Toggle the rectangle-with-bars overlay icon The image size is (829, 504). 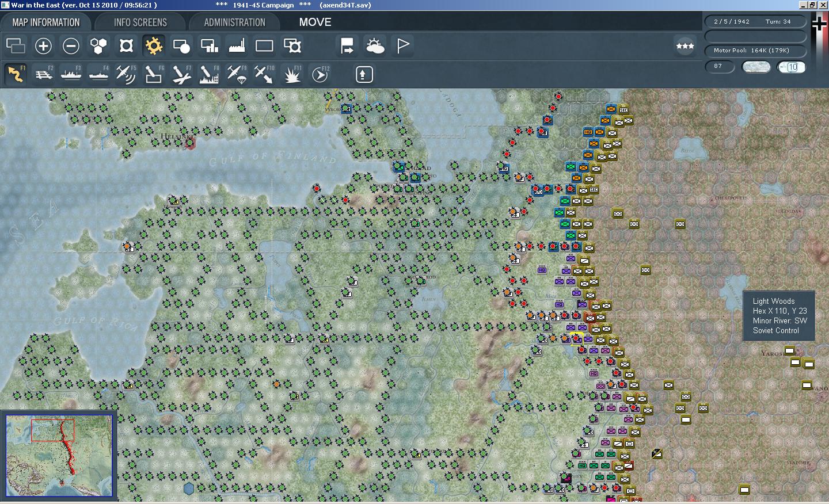[x=209, y=46]
